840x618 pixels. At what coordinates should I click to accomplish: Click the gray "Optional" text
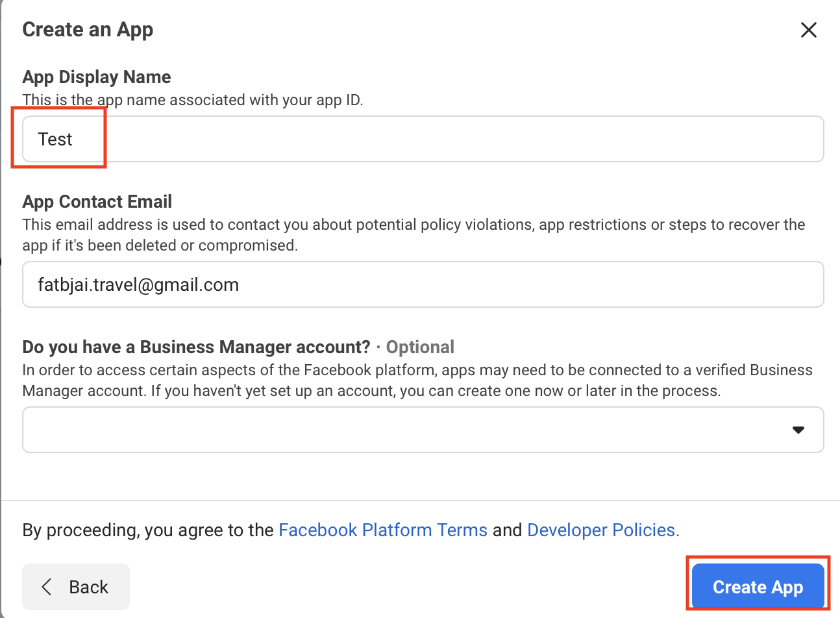coord(420,347)
